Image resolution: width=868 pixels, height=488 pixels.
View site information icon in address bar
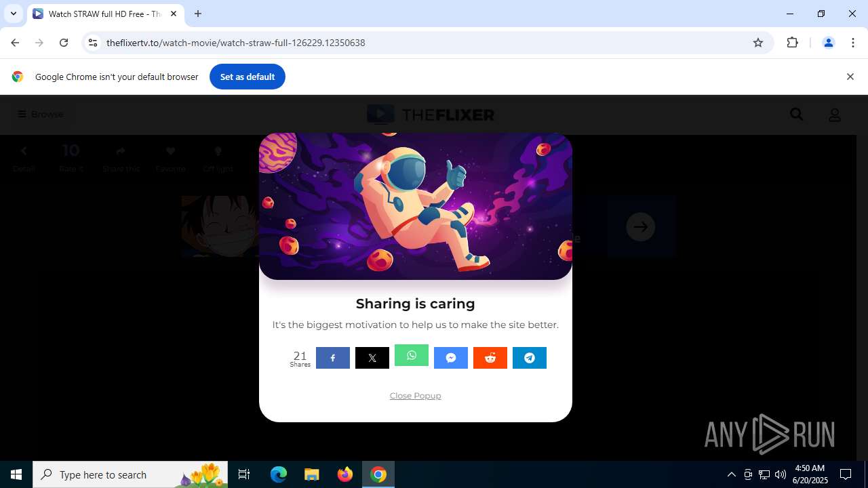[93, 43]
